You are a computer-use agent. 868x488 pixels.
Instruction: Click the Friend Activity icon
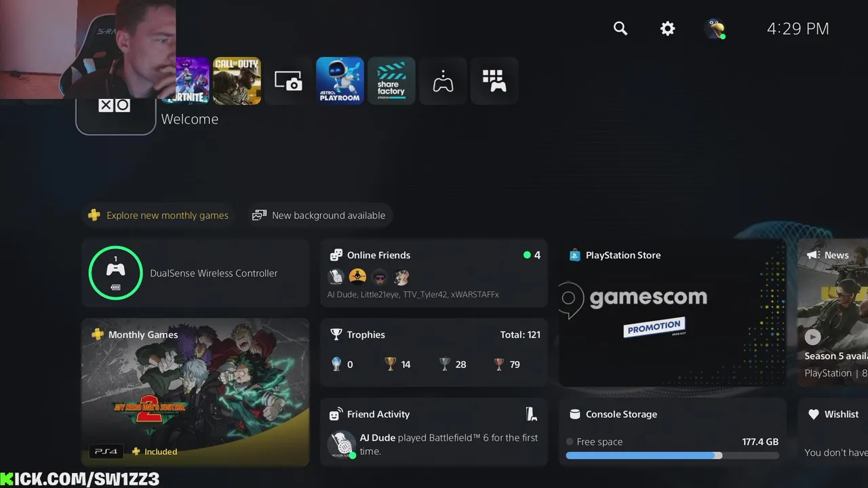click(x=336, y=414)
